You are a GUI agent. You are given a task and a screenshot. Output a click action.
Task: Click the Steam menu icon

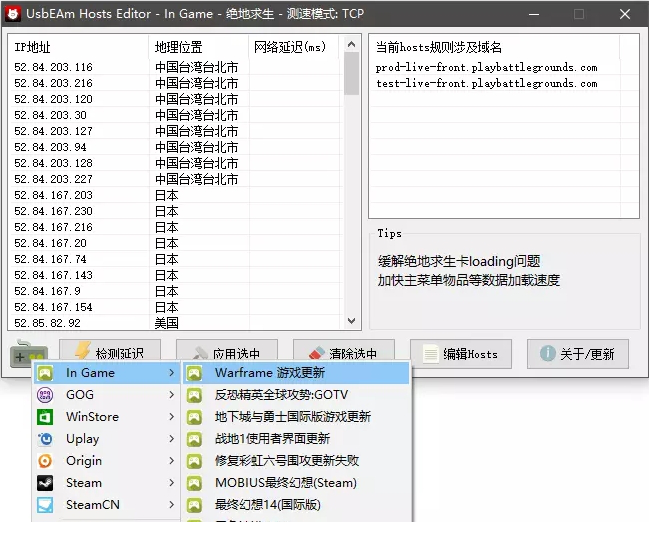coord(45,483)
